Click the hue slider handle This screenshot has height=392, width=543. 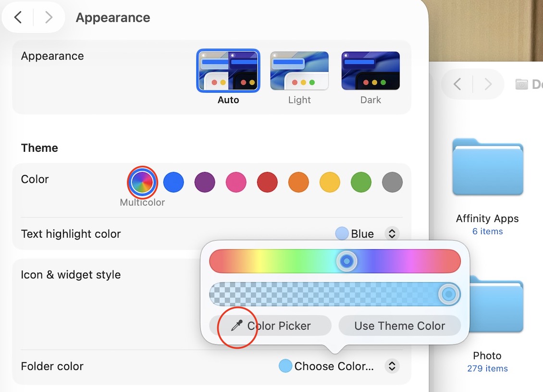[346, 261]
